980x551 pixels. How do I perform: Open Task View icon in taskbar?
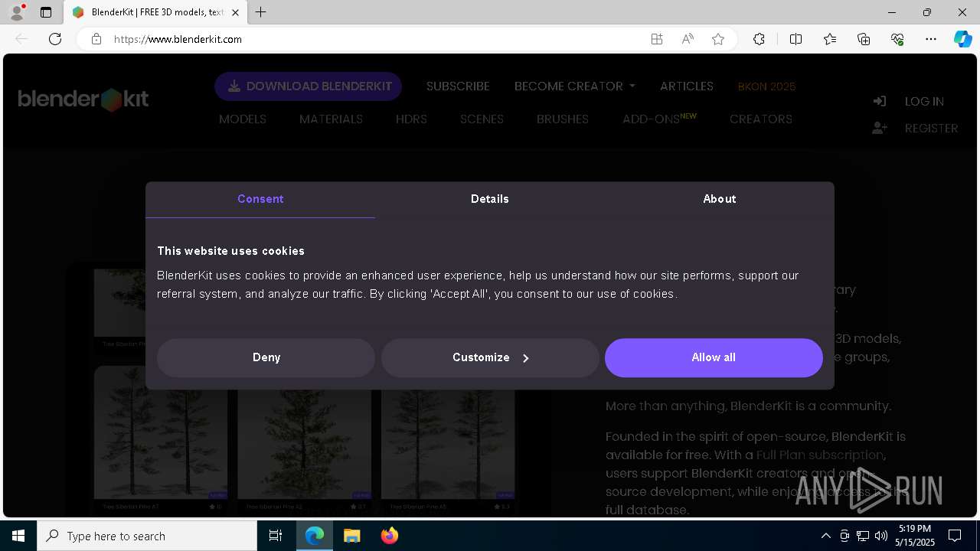pyautogui.click(x=276, y=536)
